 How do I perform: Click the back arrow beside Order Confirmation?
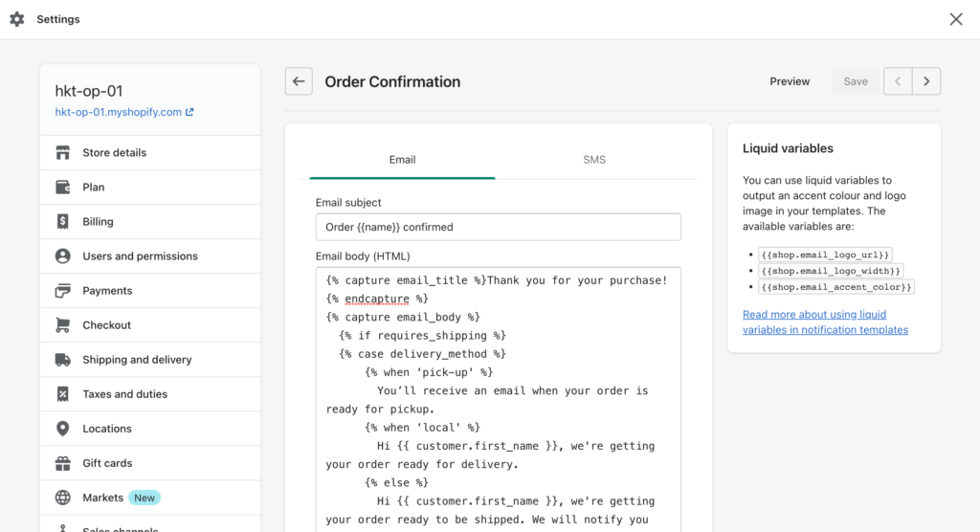pyautogui.click(x=299, y=81)
